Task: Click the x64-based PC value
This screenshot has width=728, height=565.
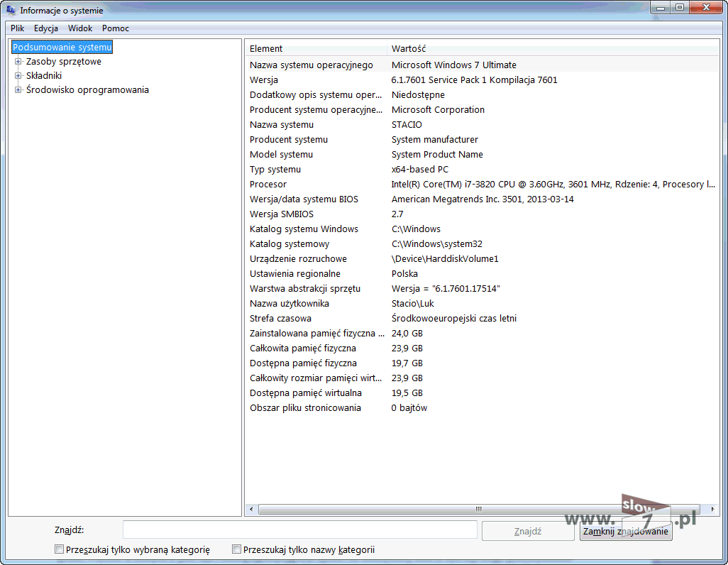Action: pos(420,169)
